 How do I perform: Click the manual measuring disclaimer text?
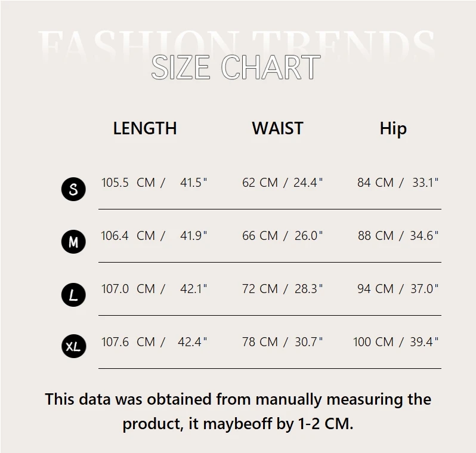[238, 411]
